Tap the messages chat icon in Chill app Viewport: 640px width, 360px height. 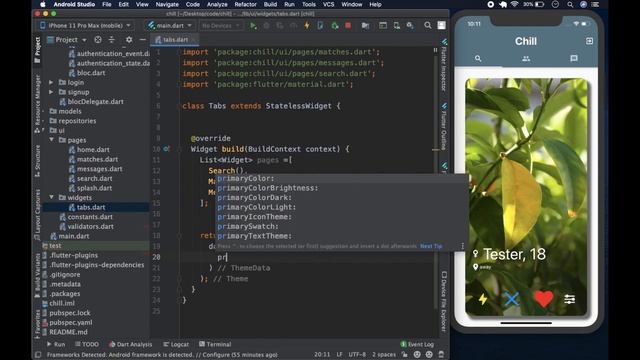click(573, 58)
